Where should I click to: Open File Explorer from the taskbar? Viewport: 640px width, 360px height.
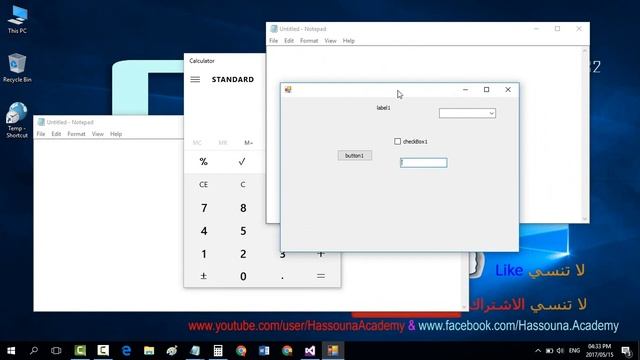click(149, 351)
